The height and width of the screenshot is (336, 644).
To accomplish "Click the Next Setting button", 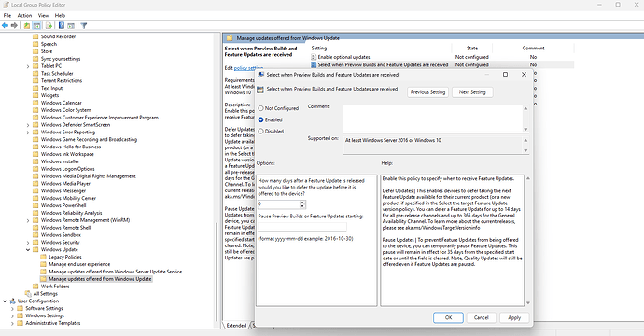I will [472, 92].
